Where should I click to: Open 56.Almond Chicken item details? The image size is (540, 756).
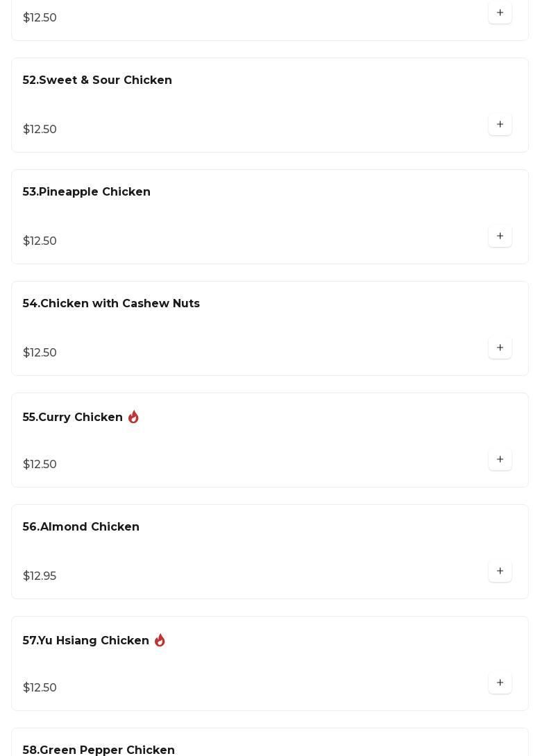pos(81,527)
